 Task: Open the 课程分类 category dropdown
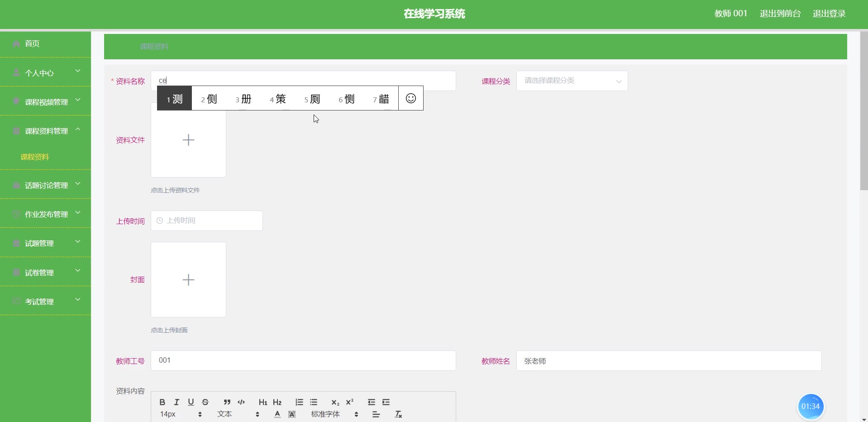572,81
